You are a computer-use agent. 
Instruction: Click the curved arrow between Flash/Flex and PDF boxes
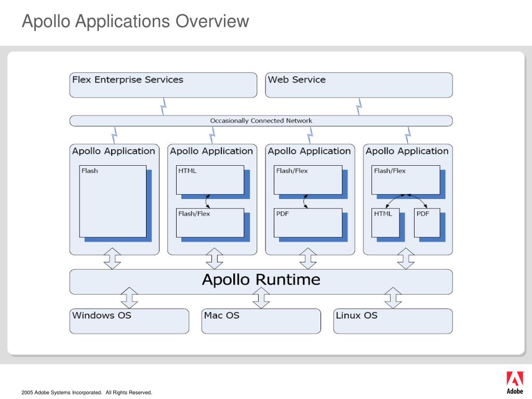[x=305, y=202]
